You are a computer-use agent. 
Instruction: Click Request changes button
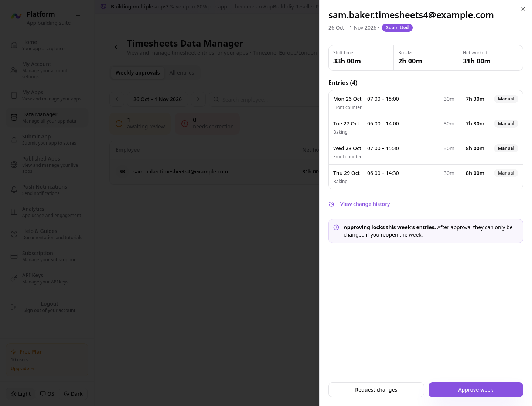click(376, 390)
